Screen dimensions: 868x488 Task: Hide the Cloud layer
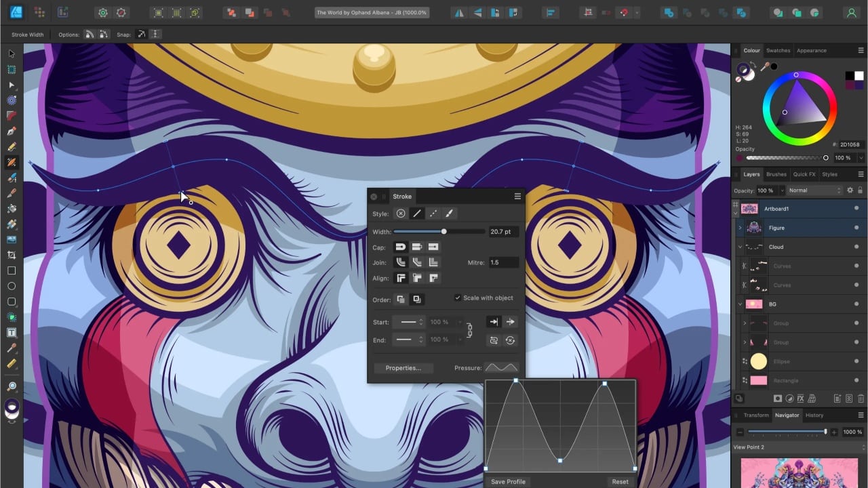click(x=856, y=247)
